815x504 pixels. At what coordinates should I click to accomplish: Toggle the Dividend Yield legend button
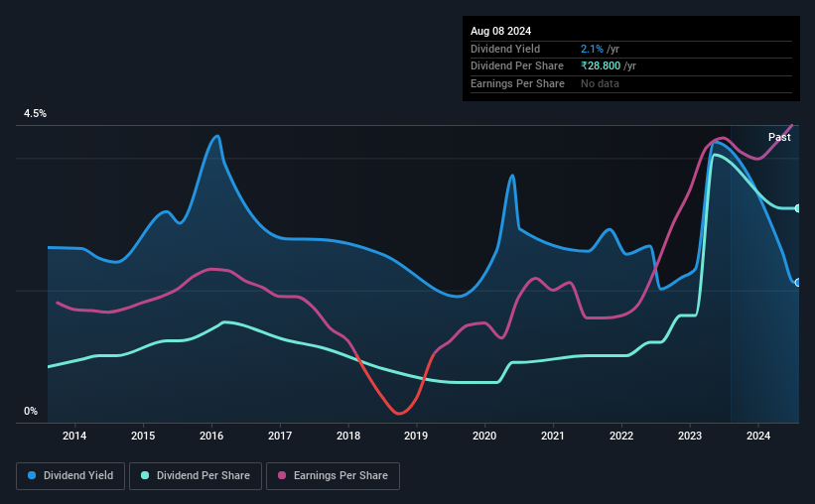point(70,476)
